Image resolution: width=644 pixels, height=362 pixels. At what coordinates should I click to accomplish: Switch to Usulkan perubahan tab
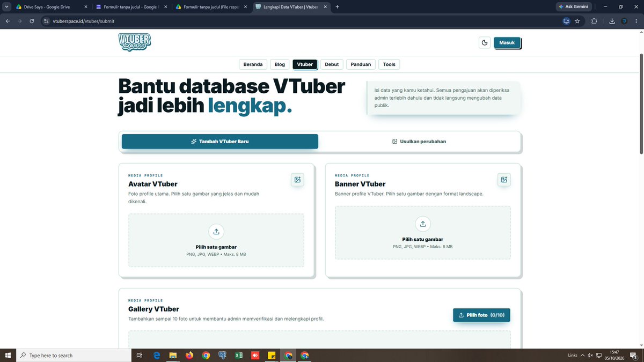[419, 142]
